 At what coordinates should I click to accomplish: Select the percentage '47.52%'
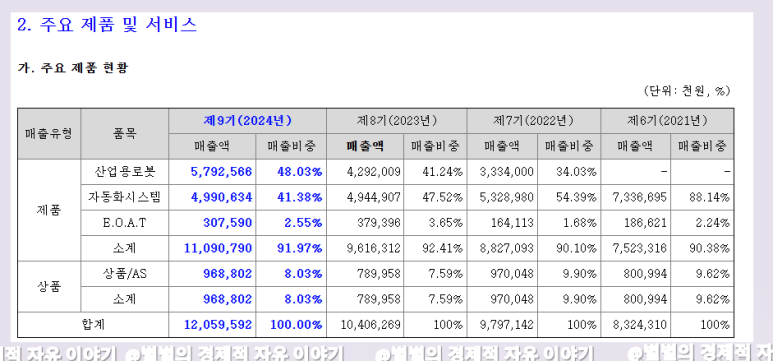click(x=443, y=197)
